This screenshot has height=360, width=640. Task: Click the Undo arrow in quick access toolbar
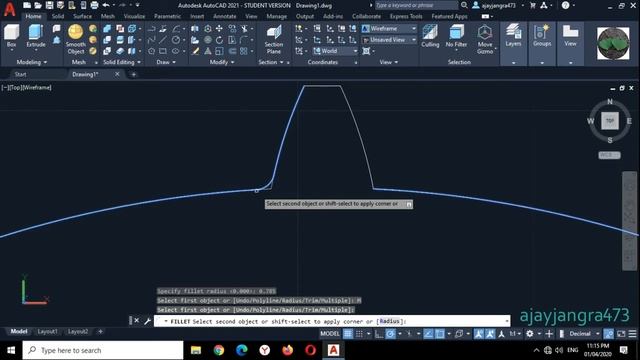click(x=106, y=5)
